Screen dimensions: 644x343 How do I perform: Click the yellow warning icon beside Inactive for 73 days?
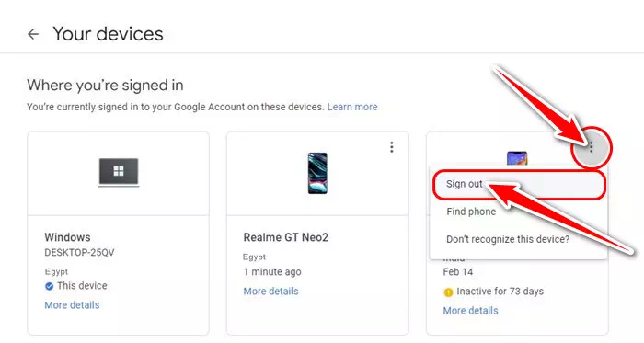click(x=448, y=292)
